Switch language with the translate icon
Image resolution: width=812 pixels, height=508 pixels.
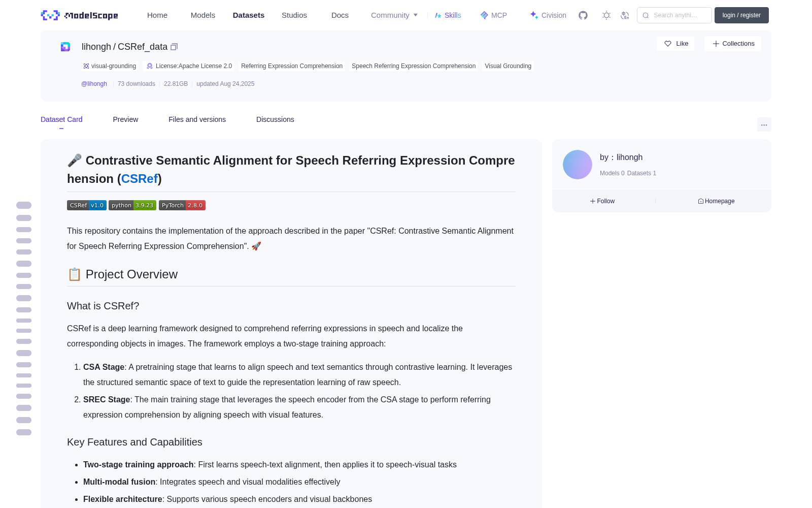coord(625,15)
